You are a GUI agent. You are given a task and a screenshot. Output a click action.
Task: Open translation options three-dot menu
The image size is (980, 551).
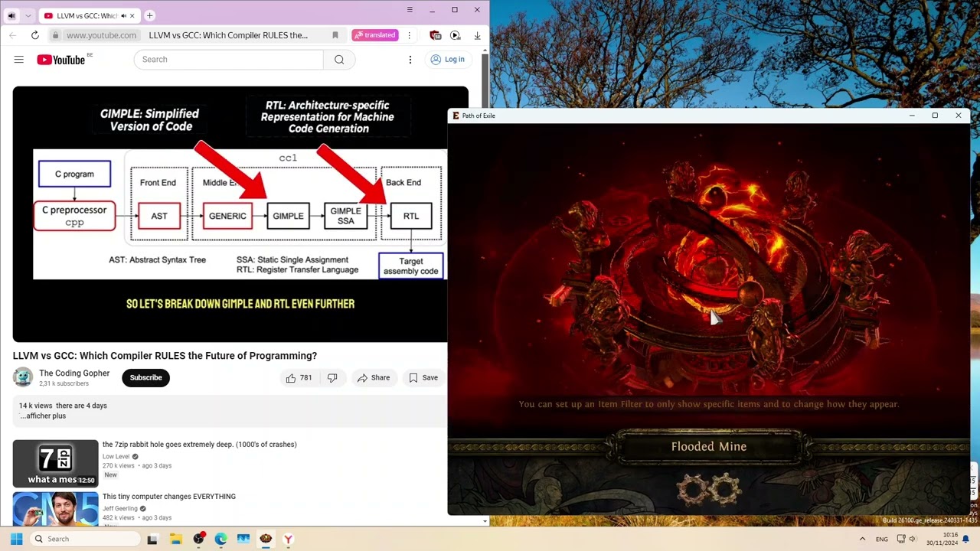(x=409, y=35)
